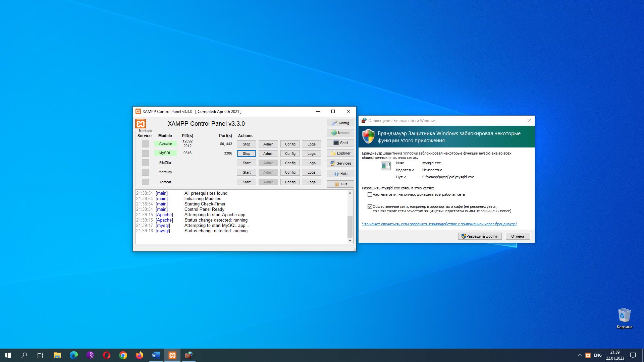644x362 pixels.
Task: Click 'Отмена' in the firewall alert
Action: point(518,236)
